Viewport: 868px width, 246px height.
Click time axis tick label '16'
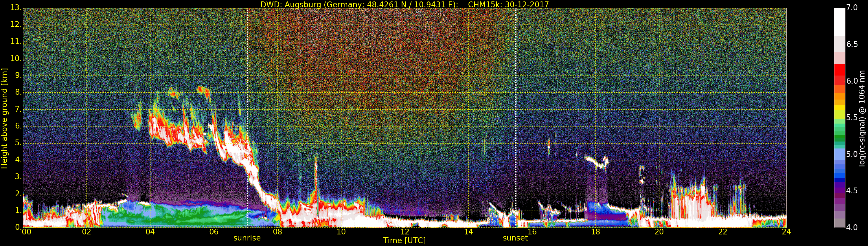(532, 232)
